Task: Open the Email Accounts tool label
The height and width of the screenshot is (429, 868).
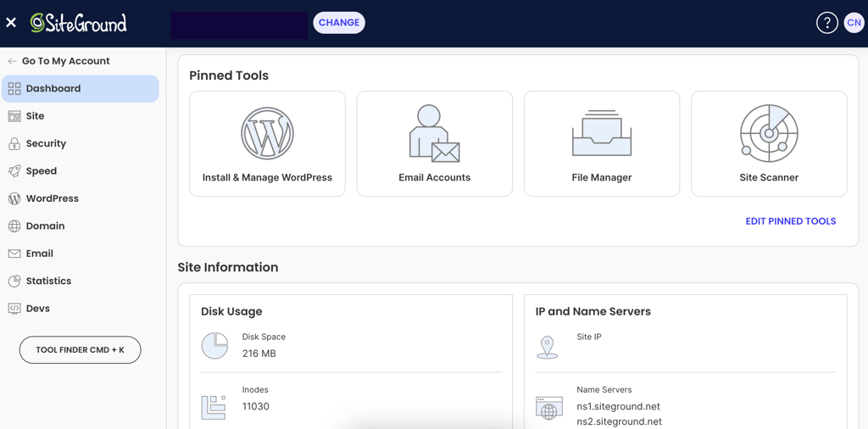Action: (x=435, y=178)
